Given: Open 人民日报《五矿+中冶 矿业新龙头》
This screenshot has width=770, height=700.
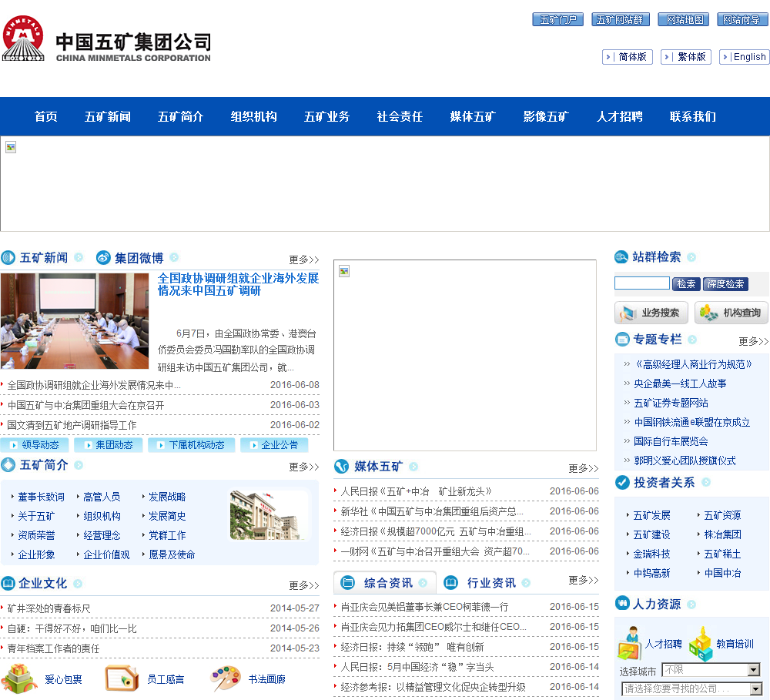Looking at the screenshot, I should pyautogui.click(x=416, y=492).
